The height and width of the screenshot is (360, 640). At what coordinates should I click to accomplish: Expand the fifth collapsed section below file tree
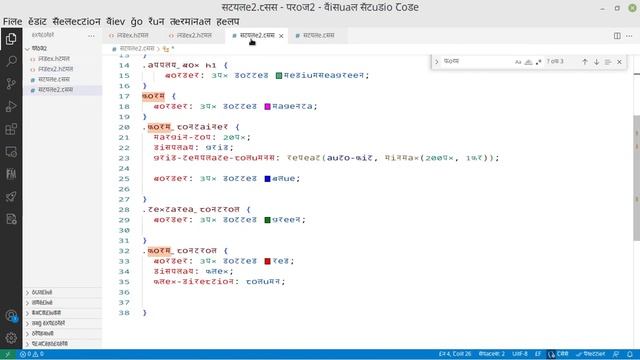point(63,333)
